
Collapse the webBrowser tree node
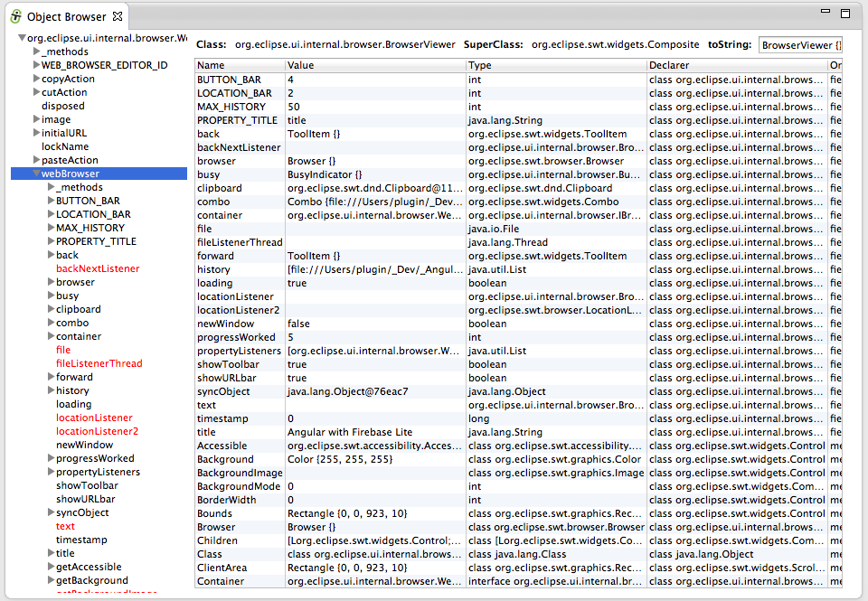click(35, 174)
